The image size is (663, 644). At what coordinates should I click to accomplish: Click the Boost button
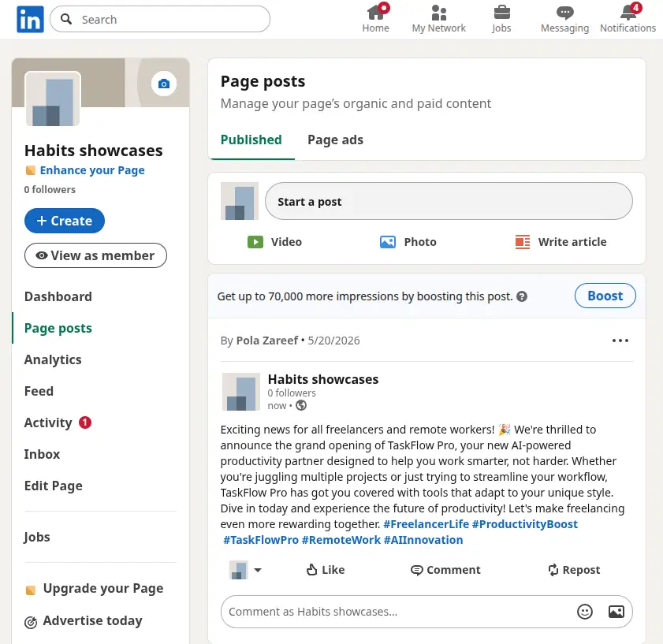[x=605, y=296]
